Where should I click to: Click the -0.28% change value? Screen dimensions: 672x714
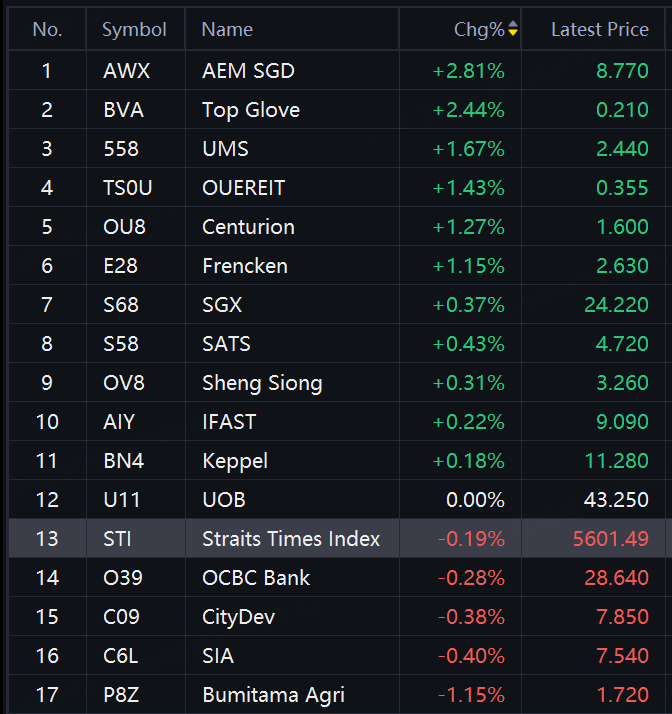471,578
